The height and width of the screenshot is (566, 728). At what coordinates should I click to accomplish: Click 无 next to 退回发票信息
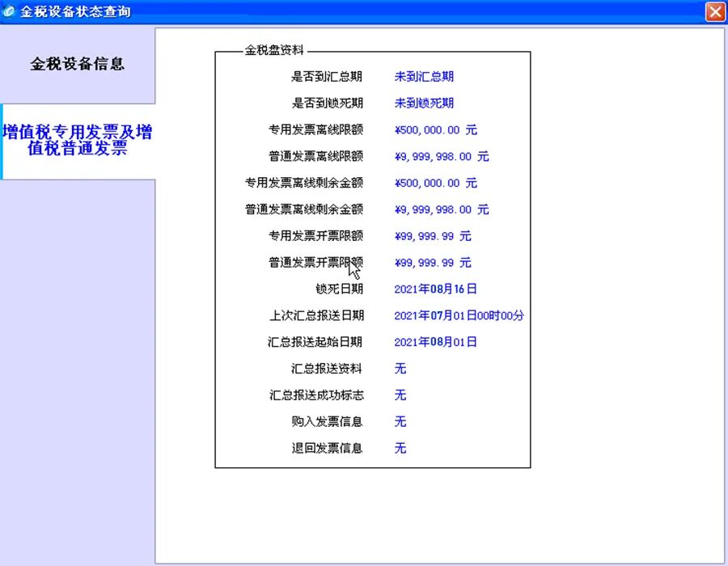(x=400, y=448)
